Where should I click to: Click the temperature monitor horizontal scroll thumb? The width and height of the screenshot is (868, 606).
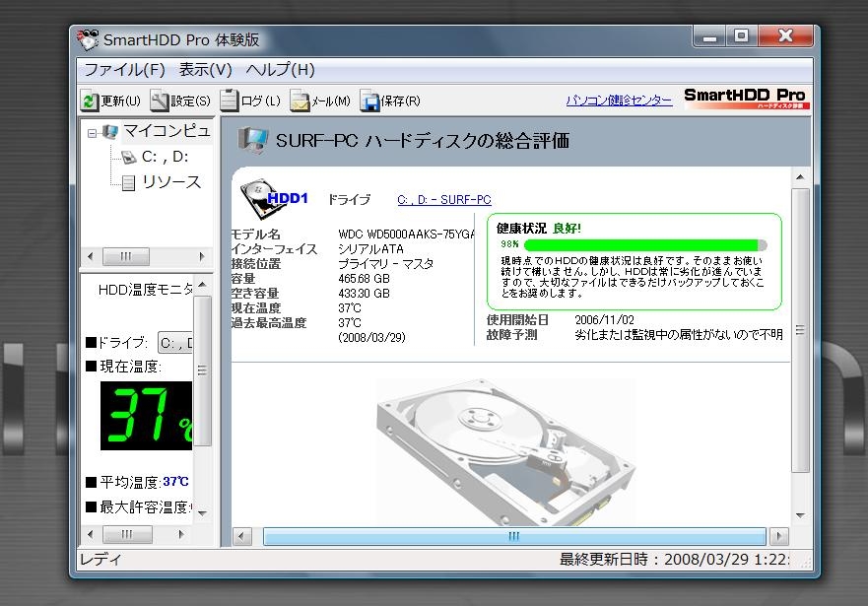click(127, 534)
